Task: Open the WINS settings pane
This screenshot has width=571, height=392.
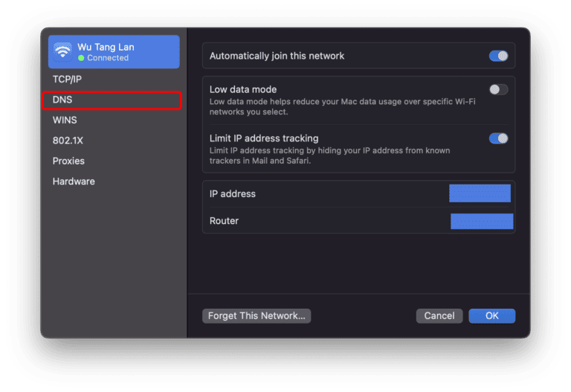Action: (65, 120)
